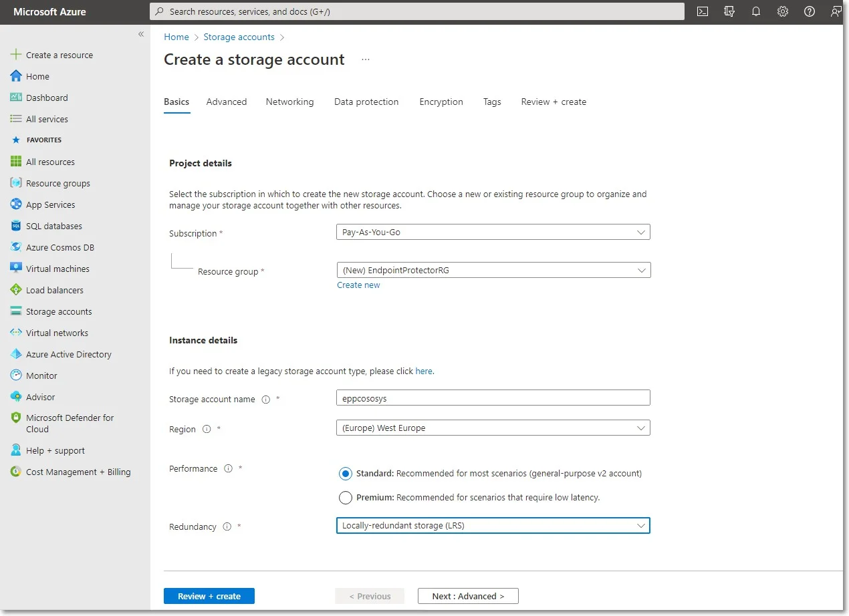Click the Monitor gauge icon
Screen dimensions: 849x616
(16, 375)
